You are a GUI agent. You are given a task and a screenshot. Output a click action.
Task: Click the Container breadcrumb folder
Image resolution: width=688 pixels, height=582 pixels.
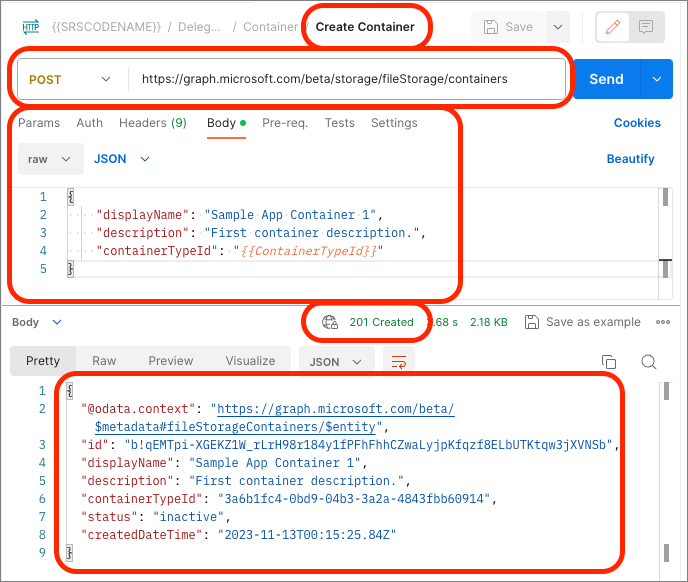point(270,27)
